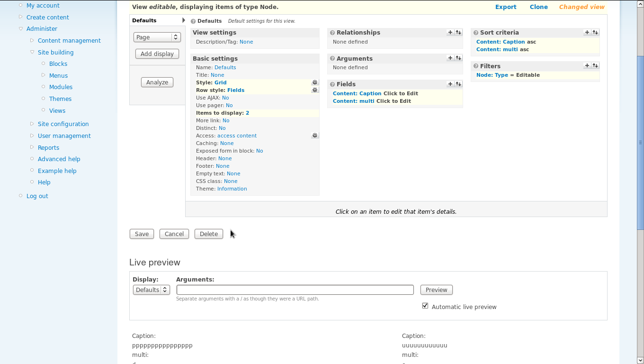This screenshot has height=364, width=644.
Task: Toggle Automatic live preview checkbox
Action: coord(425,306)
